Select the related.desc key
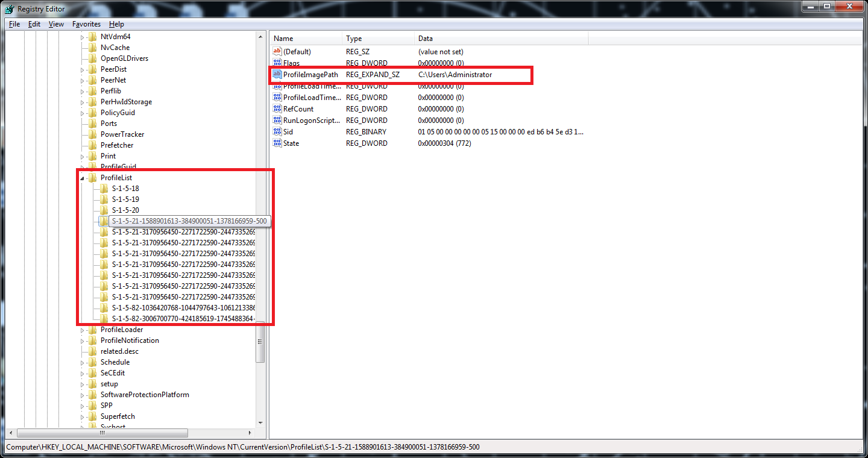The height and width of the screenshot is (458, 868). coord(119,351)
